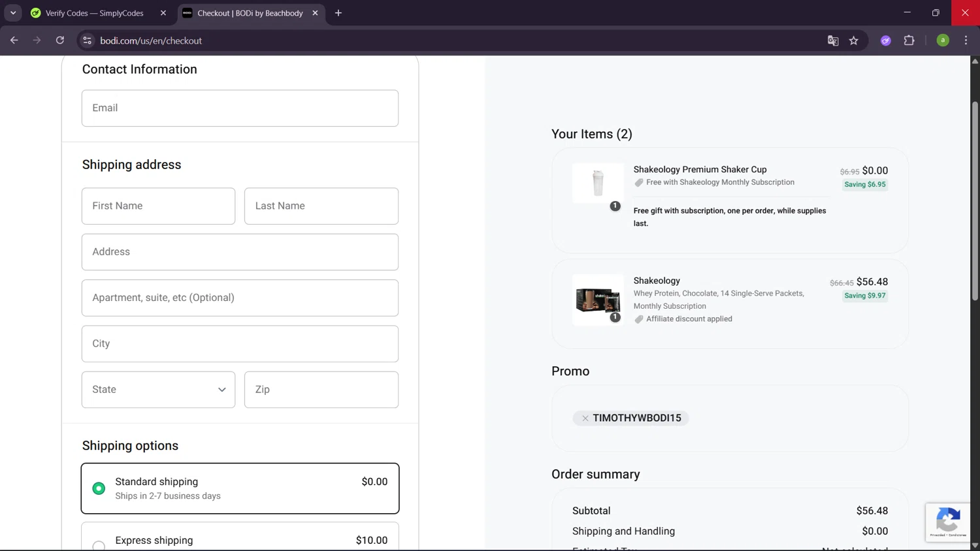Image resolution: width=980 pixels, height=551 pixels.
Task: Click the translate page icon
Action: [833, 40]
